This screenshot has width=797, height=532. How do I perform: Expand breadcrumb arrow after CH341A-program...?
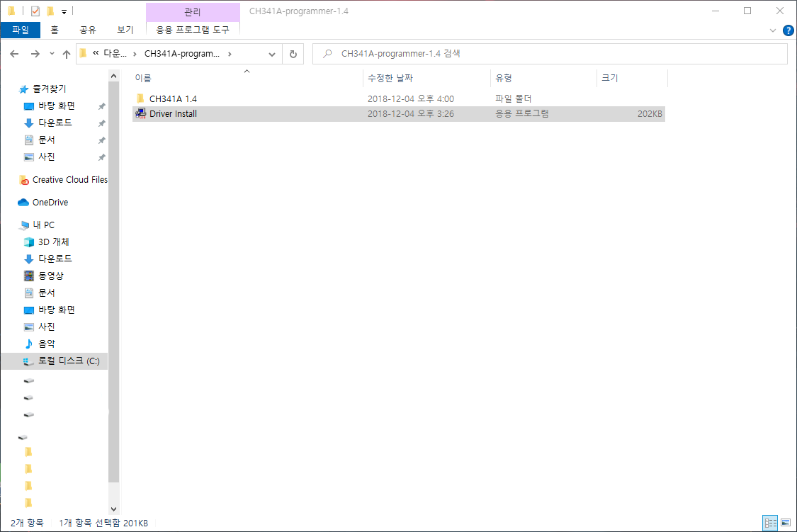[x=230, y=54]
